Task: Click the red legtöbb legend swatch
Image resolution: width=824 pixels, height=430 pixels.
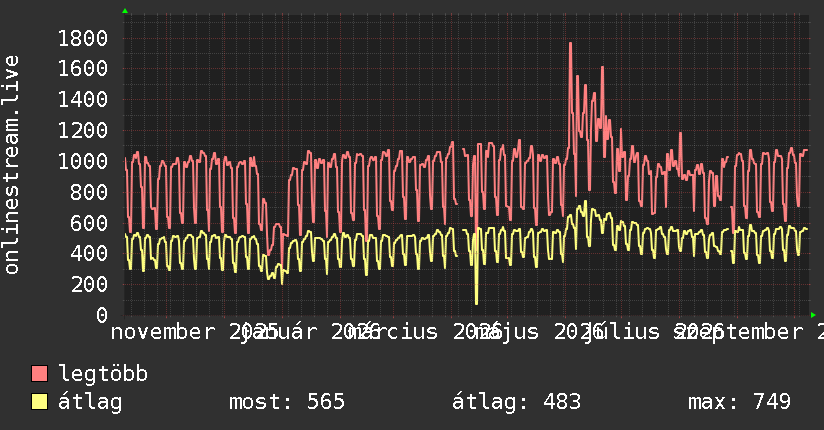Action: [x=39, y=374]
